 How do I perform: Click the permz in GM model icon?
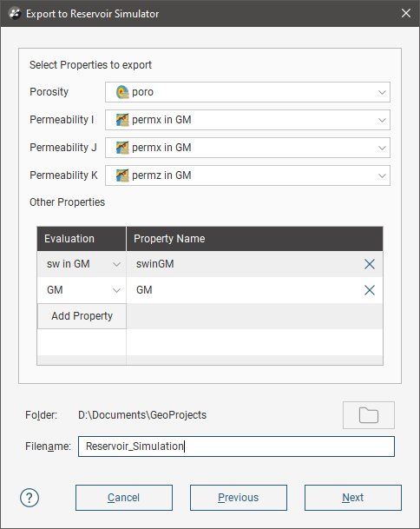pos(122,175)
